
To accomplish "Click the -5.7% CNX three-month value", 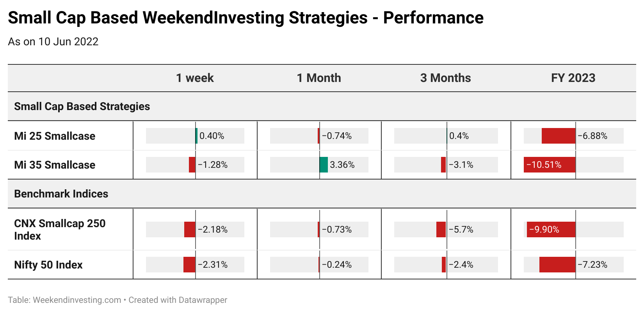I will pyautogui.click(x=461, y=229).
